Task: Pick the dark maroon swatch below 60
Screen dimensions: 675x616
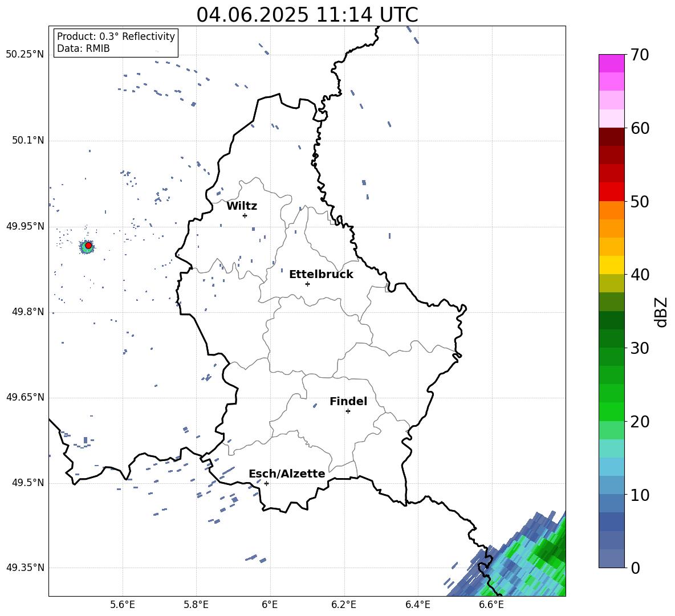Action: [611, 137]
